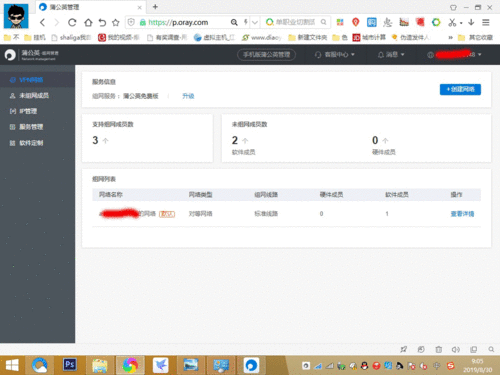Click the browser home icon
500x375 pixels.
(x=88, y=22)
